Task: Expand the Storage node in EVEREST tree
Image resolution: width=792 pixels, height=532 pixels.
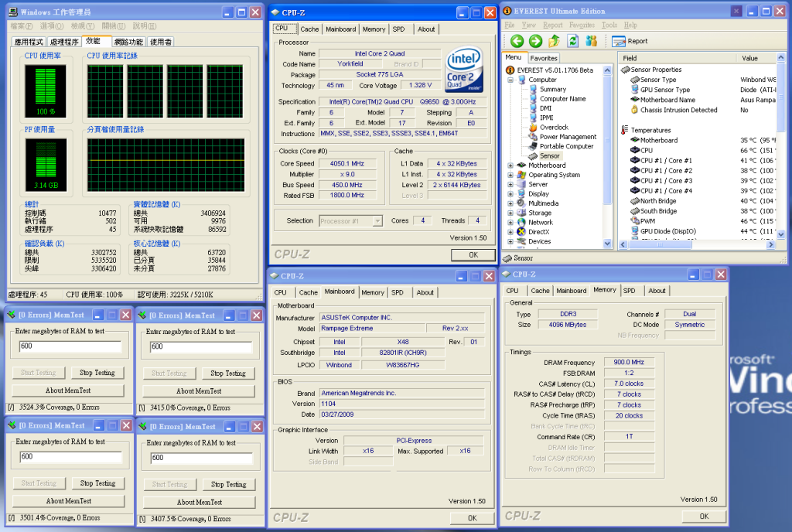Action: tap(510, 213)
